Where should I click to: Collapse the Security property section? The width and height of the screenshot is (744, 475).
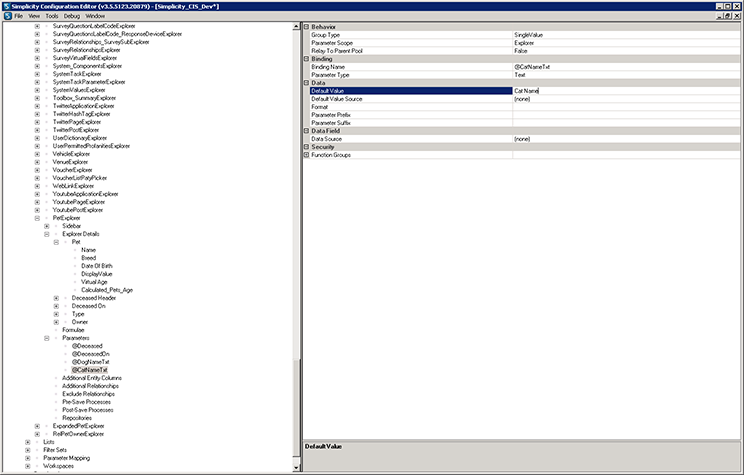tap(307, 147)
